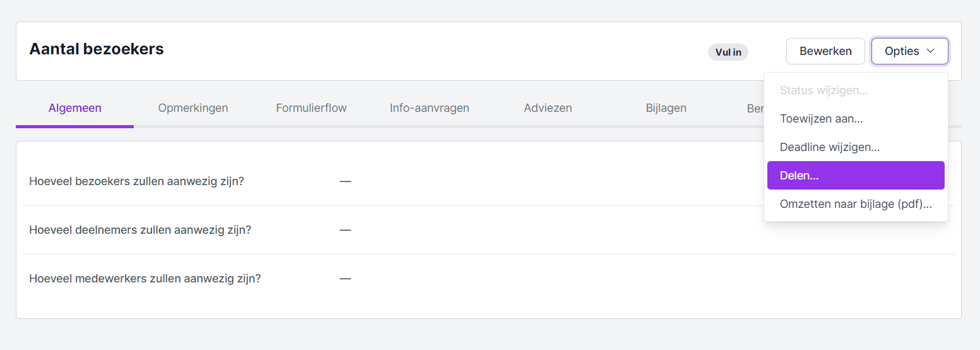Click the 'Hoeveel deelnemers zullen aanwezig zijn?' row
This screenshot has height=350, width=980.
(x=140, y=230)
